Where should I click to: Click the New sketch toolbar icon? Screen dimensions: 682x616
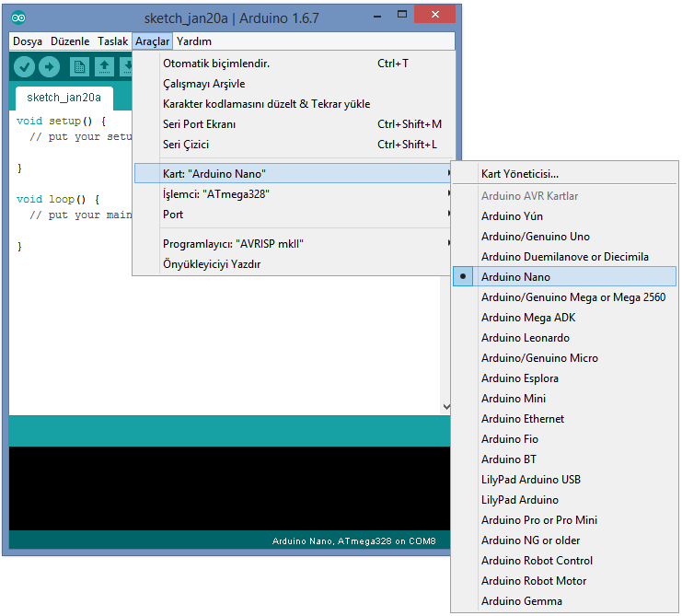[79, 67]
